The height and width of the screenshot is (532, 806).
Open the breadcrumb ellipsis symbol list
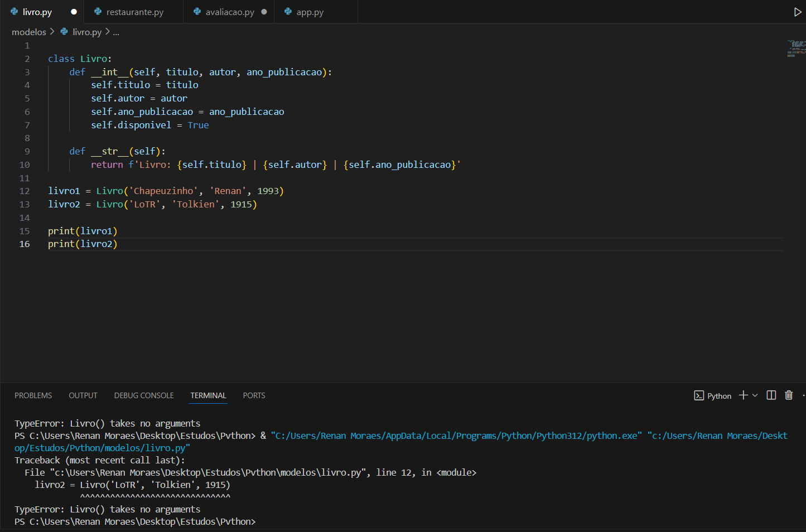[x=116, y=32]
